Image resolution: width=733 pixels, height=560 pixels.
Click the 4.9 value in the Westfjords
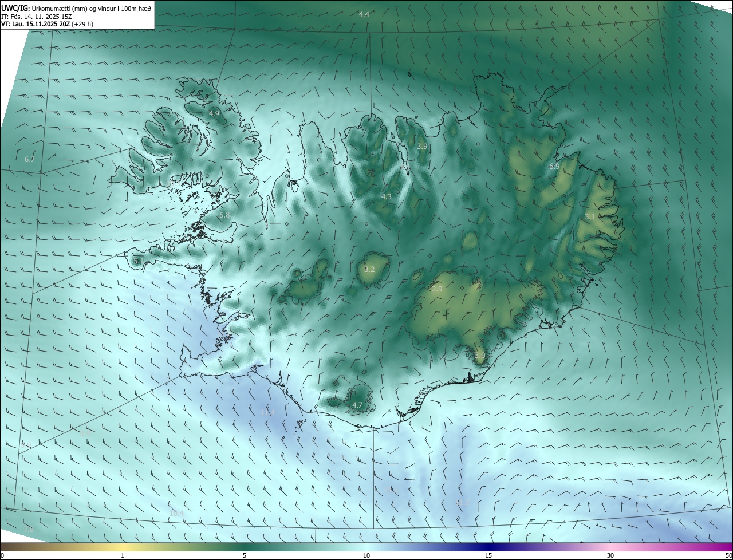(x=214, y=114)
